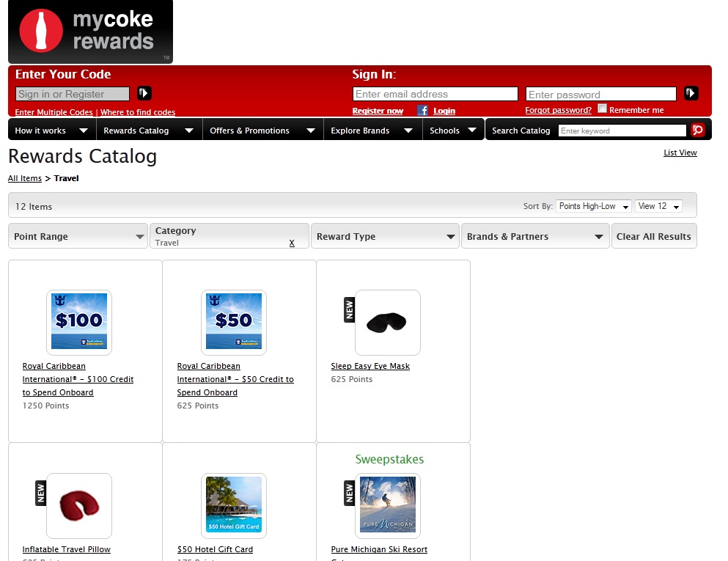The width and height of the screenshot is (728, 561).
Task: Click the arrow icon to submit a code
Action: pos(144,93)
